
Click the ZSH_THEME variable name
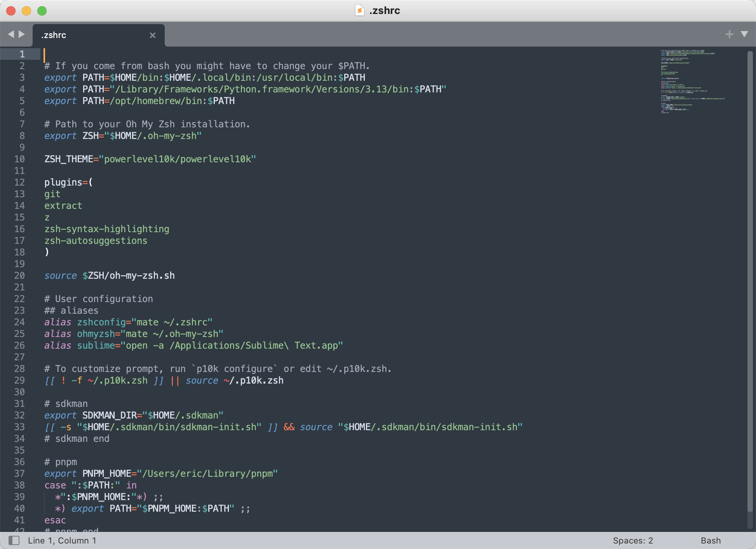(x=69, y=159)
